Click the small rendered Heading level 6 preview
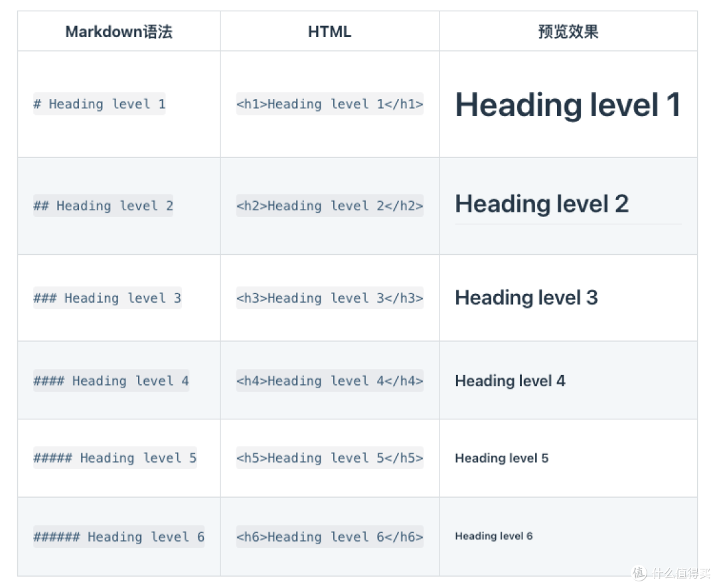The height and width of the screenshot is (588, 717). [x=494, y=536]
